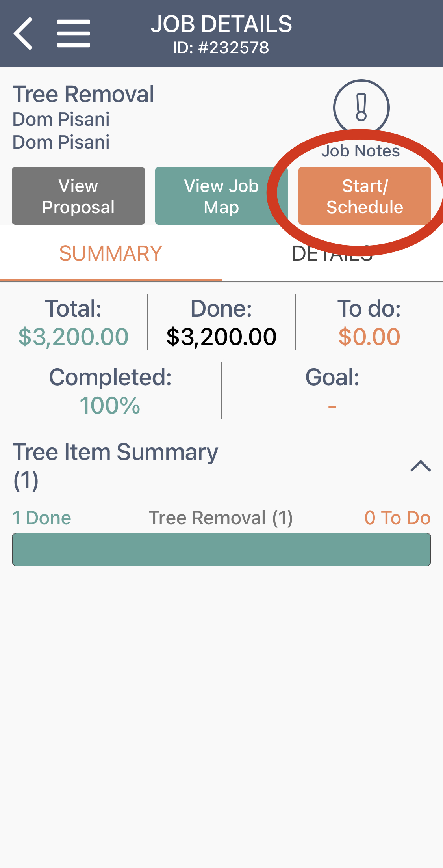Open the View Job Map button
The image size is (443, 868).
[221, 196]
